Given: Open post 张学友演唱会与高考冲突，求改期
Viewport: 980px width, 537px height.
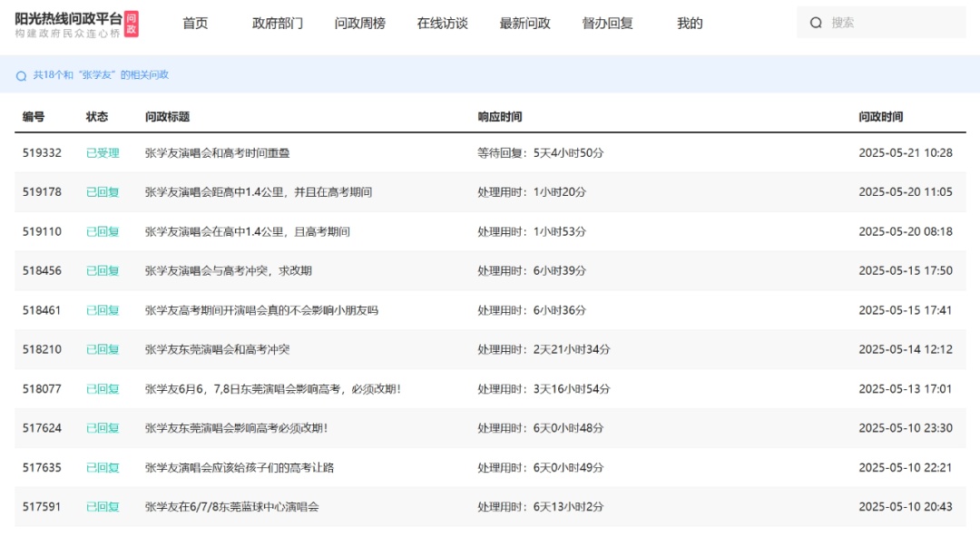Looking at the screenshot, I should pyautogui.click(x=225, y=270).
